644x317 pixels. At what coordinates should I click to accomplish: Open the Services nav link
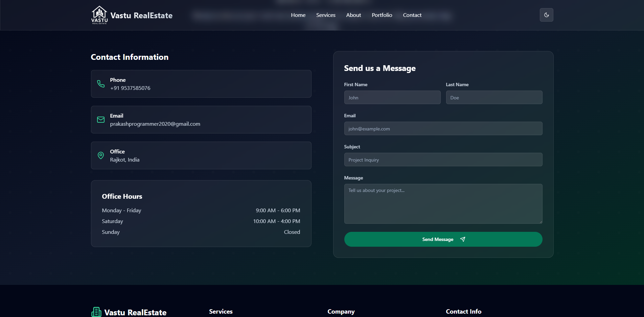pyautogui.click(x=326, y=15)
